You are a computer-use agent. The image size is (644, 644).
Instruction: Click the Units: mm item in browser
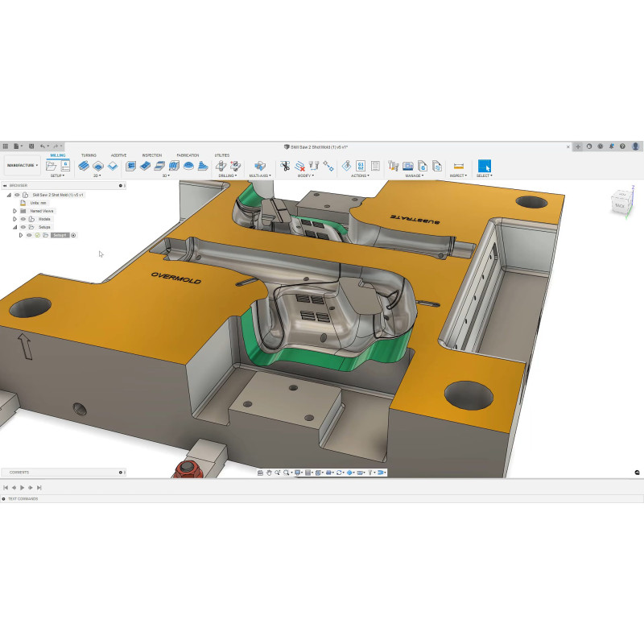point(39,203)
